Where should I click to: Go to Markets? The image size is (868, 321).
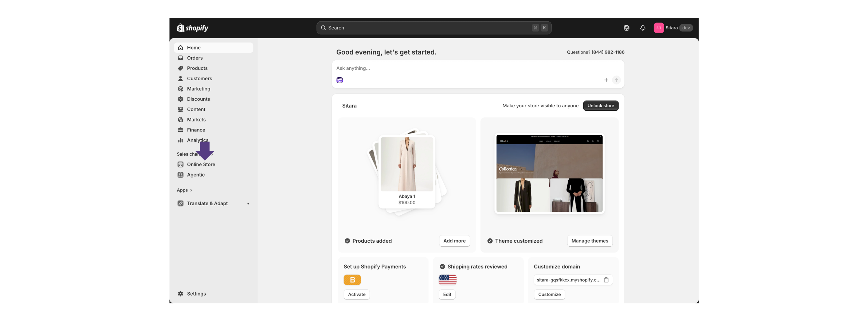213,120
